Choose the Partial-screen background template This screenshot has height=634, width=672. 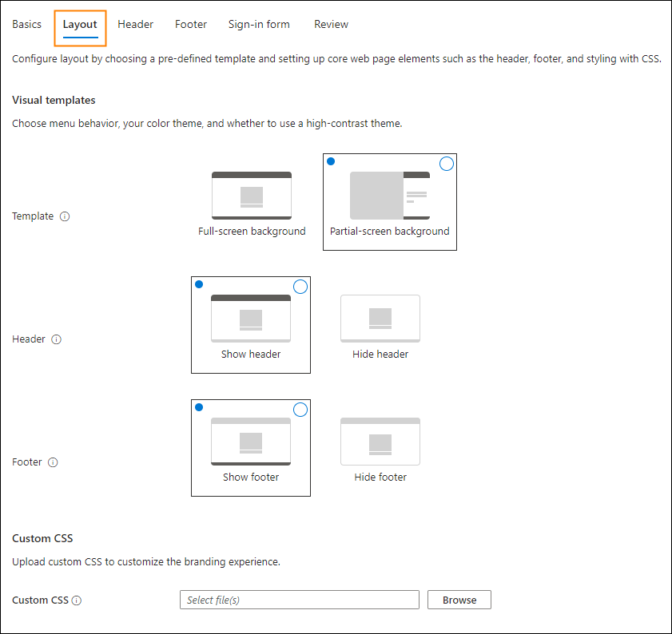[x=389, y=202]
